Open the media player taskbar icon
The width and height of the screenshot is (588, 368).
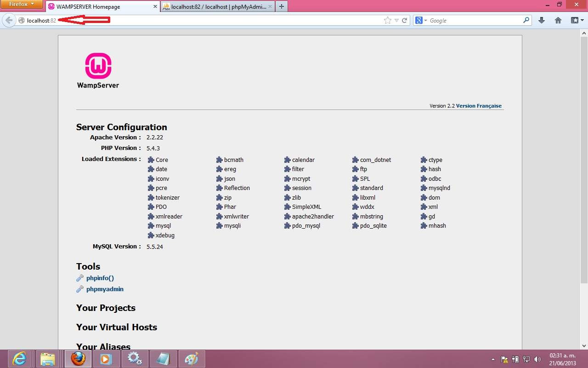106,358
